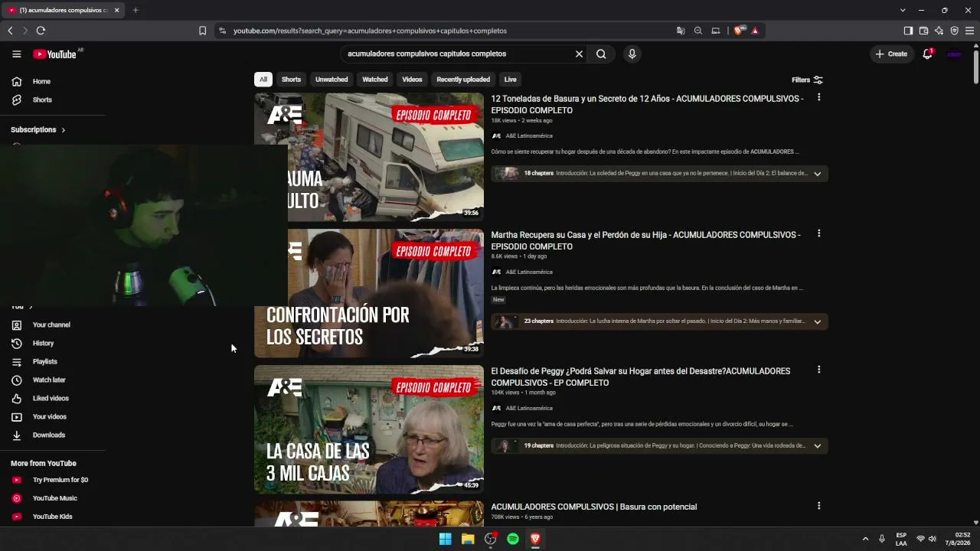The height and width of the screenshot is (551, 980).
Task: Open the Basura con potencial video title
Action: click(594, 507)
